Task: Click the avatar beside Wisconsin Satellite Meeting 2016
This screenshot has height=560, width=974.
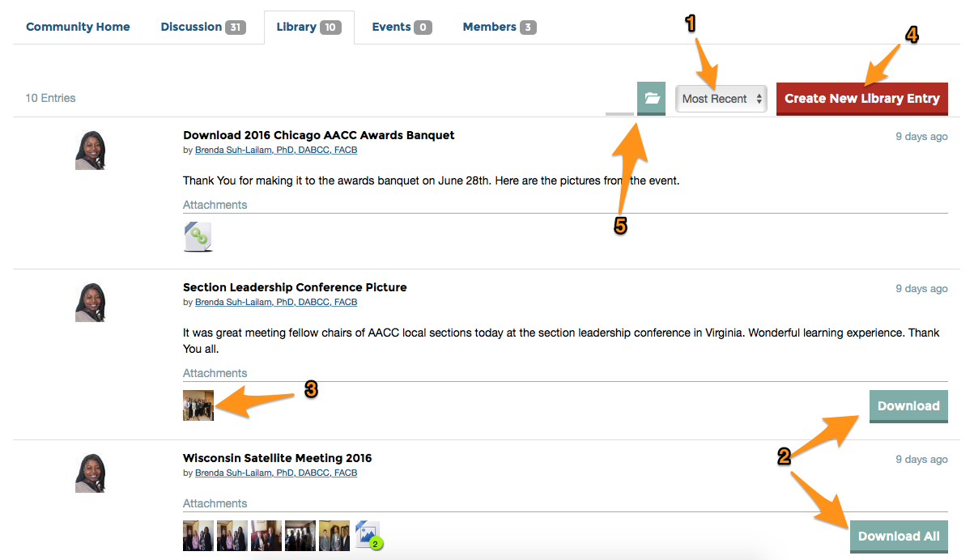Action: point(90,473)
